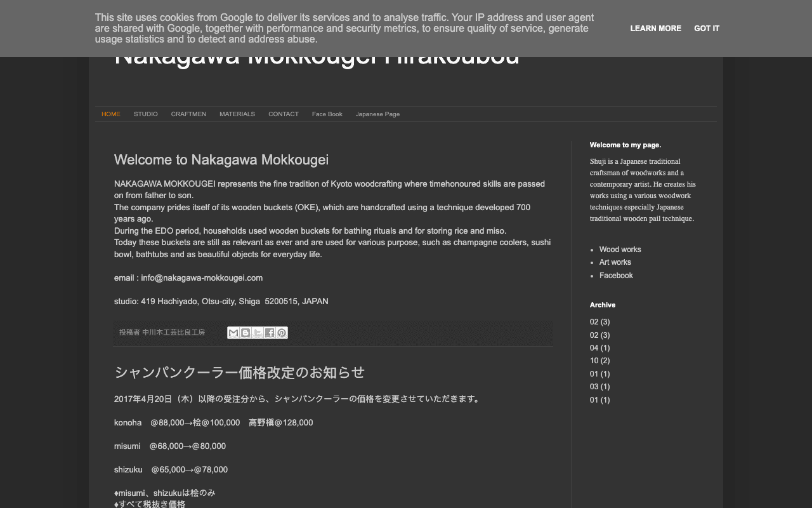Open the シャンパンクーラー価格改定のお知らせ post

tap(240, 373)
